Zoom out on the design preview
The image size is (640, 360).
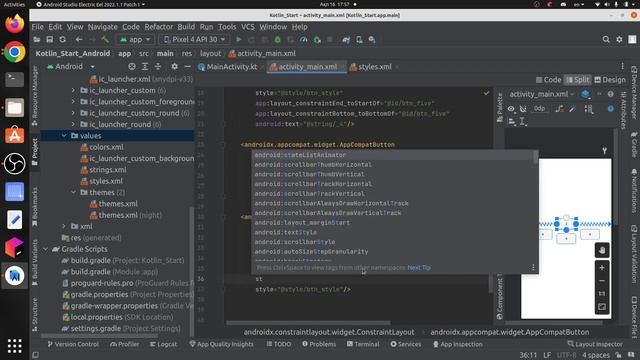click(602, 281)
